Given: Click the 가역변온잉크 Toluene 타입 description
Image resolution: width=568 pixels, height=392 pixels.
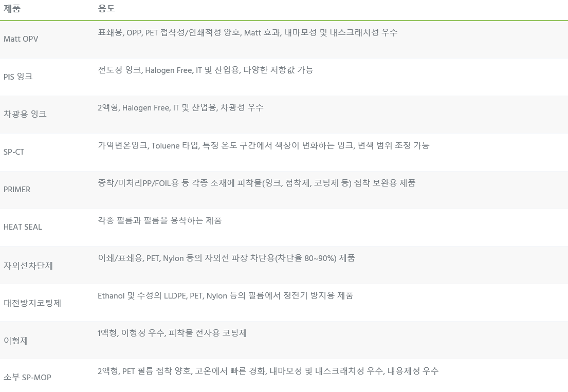Looking at the screenshot, I should point(263,145).
